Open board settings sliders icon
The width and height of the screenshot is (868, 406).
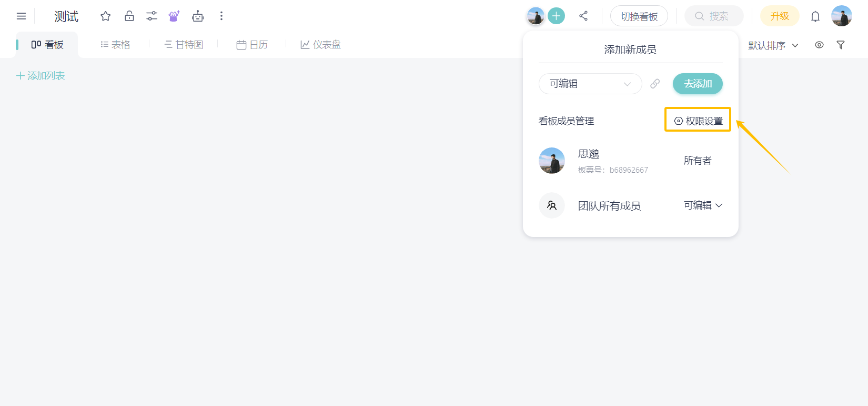(152, 16)
